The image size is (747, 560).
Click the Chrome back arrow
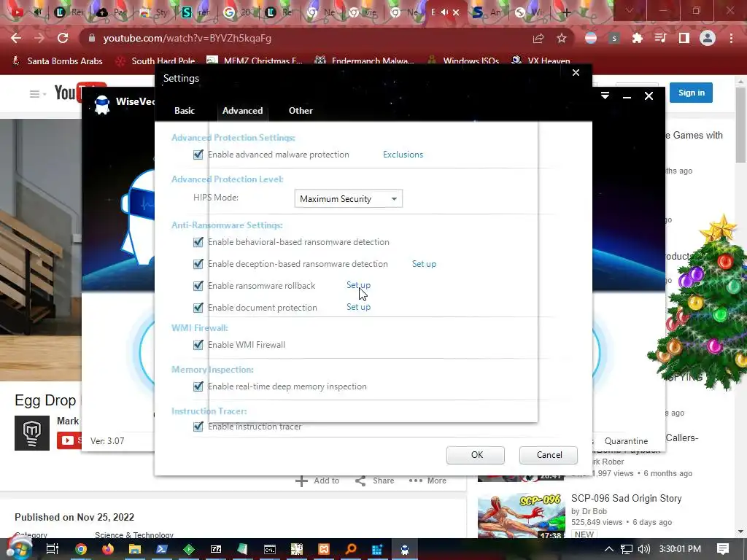pyautogui.click(x=16, y=38)
